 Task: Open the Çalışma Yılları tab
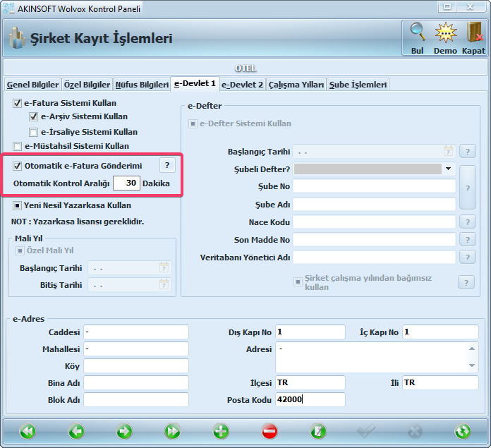[x=296, y=85]
